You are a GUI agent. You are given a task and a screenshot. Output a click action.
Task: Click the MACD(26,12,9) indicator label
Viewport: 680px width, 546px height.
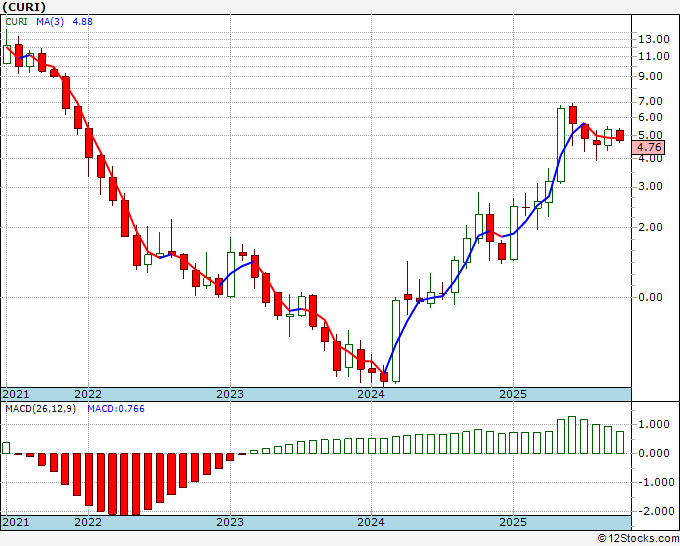pyautogui.click(x=40, y=409)
